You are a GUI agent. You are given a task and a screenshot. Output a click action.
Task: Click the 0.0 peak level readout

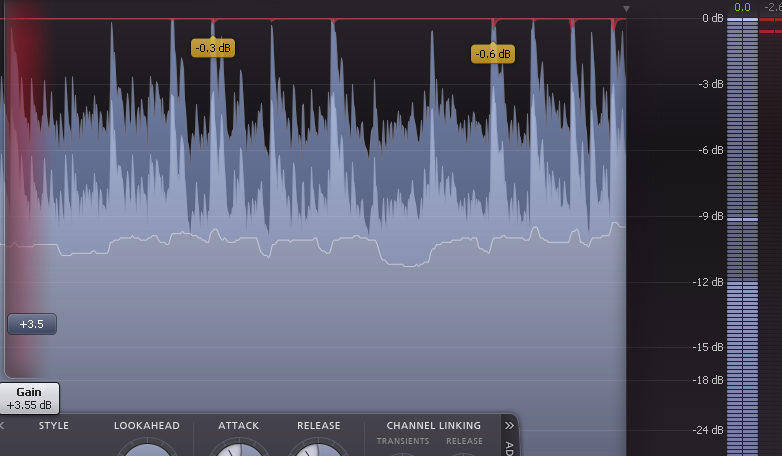742,7
